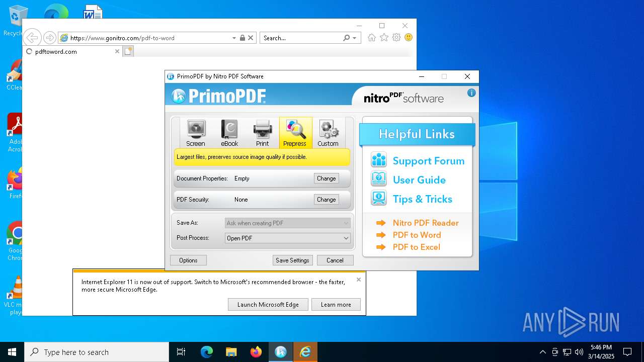The height and width of the screenshot is (362, 644).
Task: Click the arrow beside PDF to Word
Action: click(x=381, y=235)
